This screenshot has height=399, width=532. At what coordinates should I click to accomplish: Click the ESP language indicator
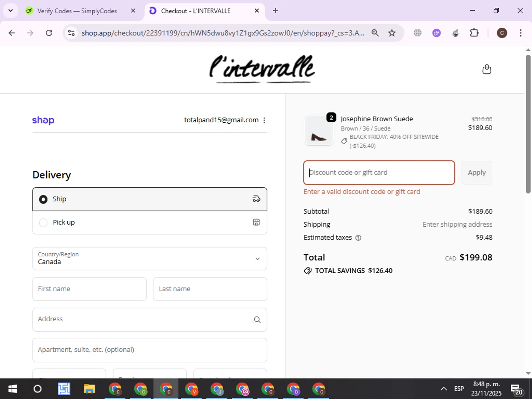(459, 389)
